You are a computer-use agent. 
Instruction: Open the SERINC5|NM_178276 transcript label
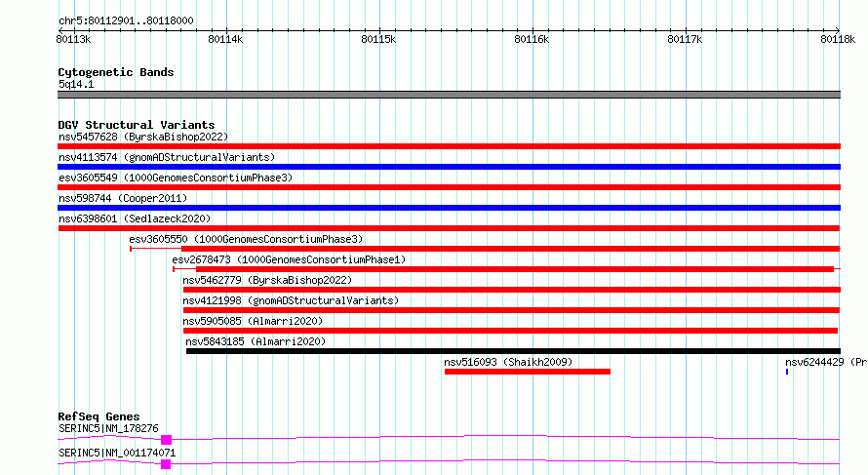tap(108, 428)
